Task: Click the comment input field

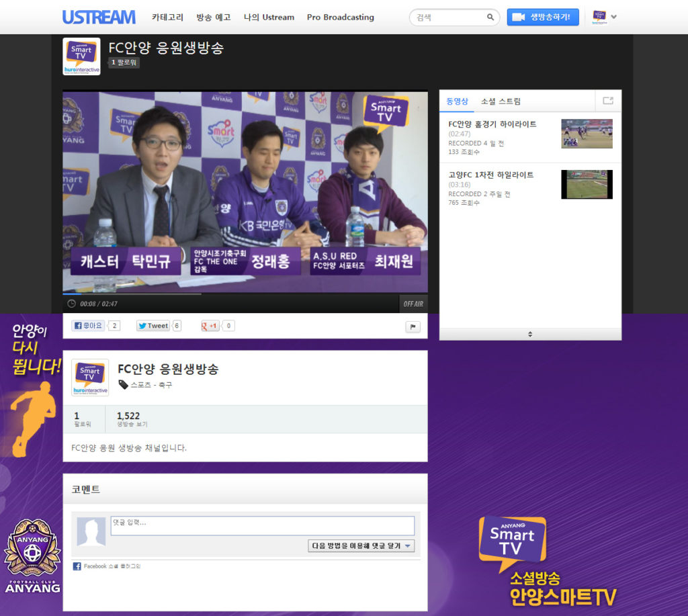Action: (262, 526)
